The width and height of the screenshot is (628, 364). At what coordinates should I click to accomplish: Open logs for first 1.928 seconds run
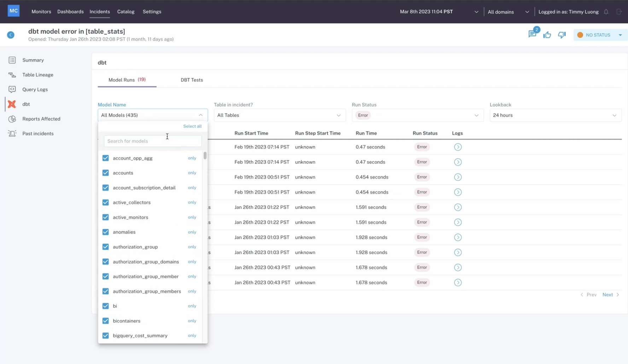click(x=458, y=237)
